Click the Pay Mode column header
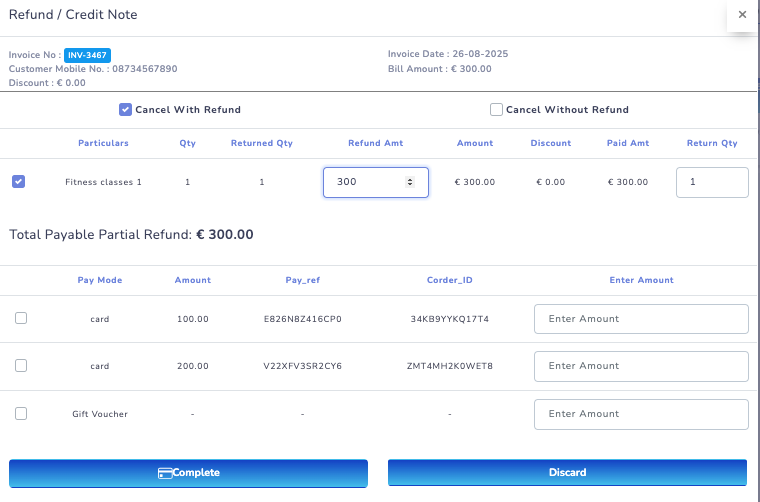The width and height of the screenshot is (760, 502). pos(100,280)
